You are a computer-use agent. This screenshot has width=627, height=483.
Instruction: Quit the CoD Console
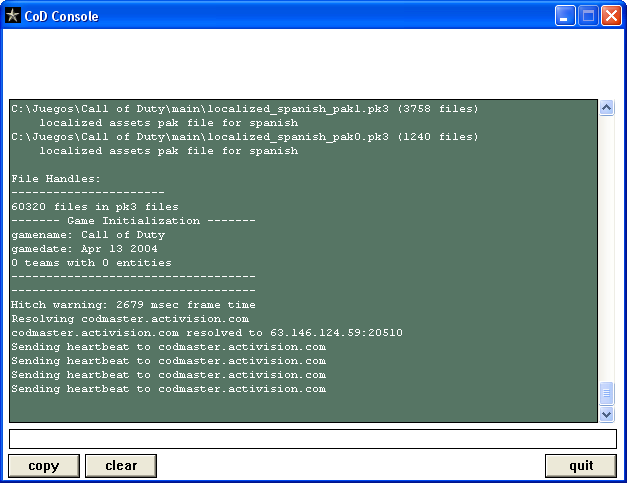point(581,466)
